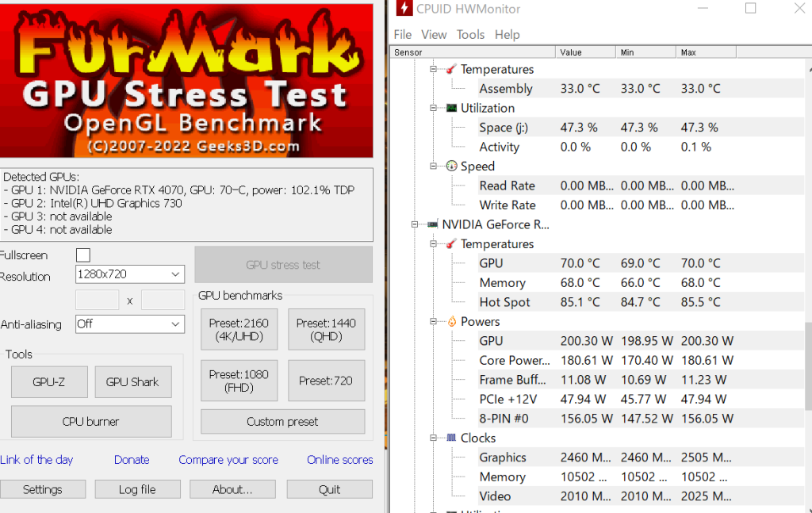The image size is (812, 513).
Task: Open the Resolution 1280x720 dropdown
Action: pos(130,274)
